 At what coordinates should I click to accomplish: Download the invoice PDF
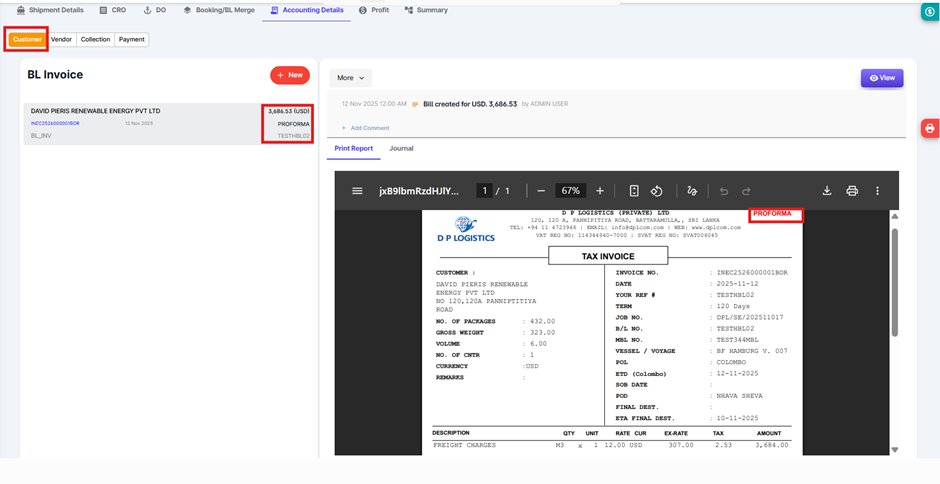point(827,191)
